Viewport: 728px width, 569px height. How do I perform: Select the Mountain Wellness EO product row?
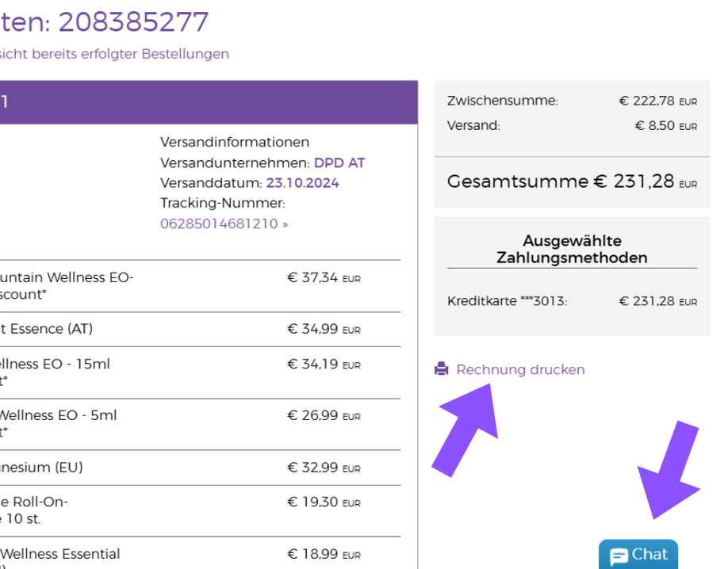pos(67,286)
